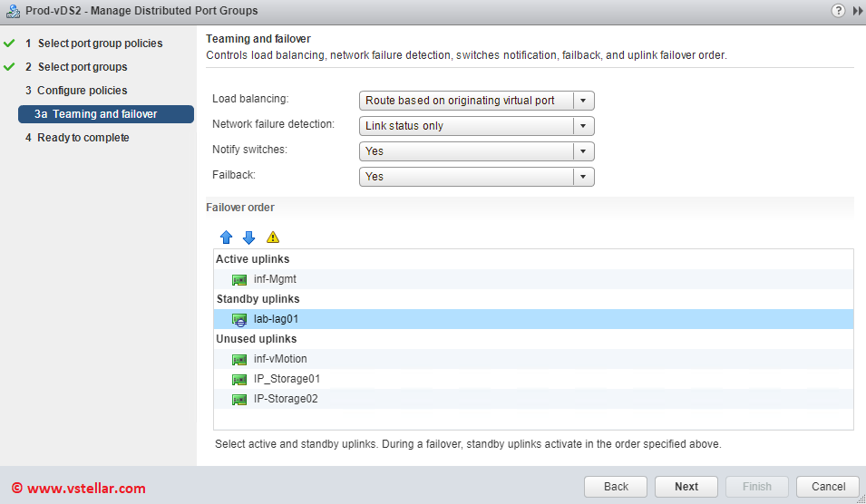Open the Notify switches dropdown

[477, 151]
